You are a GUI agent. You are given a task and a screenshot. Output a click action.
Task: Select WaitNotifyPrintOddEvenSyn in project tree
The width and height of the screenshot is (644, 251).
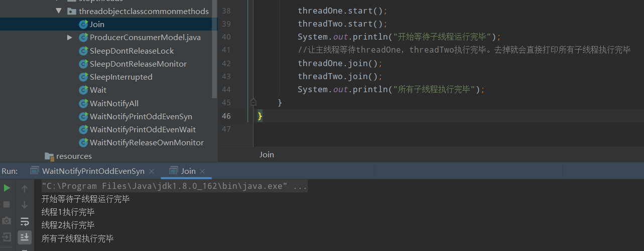click(x=141, y=116)
